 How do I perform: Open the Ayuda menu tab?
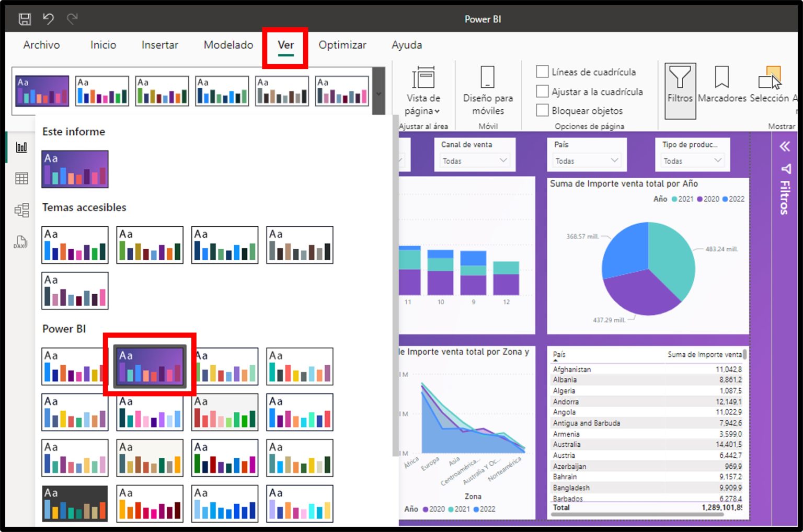pos(406,45)
